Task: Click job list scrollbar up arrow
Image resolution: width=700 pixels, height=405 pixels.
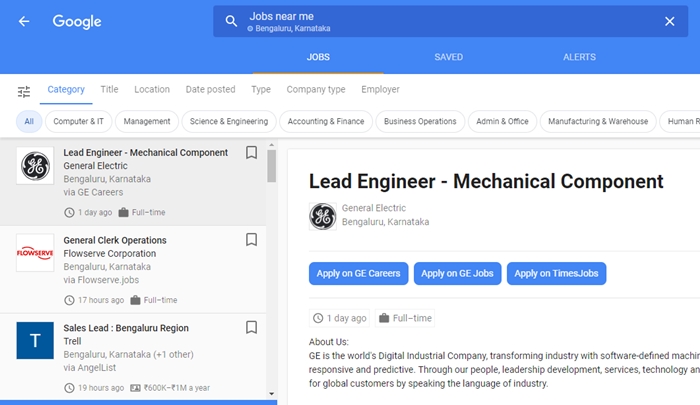Action: (x=271, y=145)
